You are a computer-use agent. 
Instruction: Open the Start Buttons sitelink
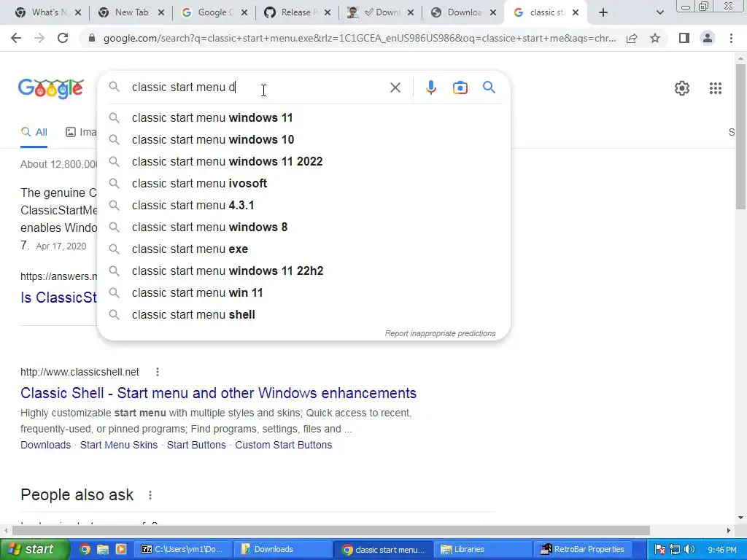click(x=196, y=445)
